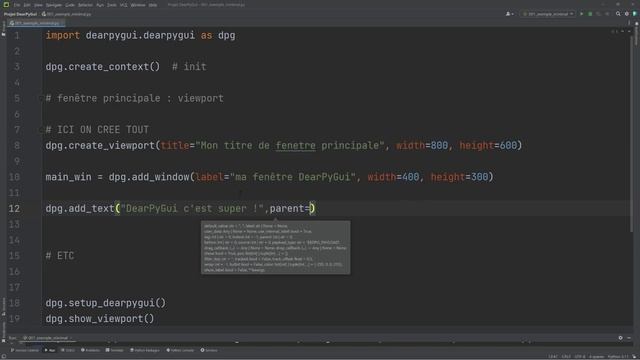Viewport: 640px width, 360px height.
Task: Open the Python Console tool window
Action: coord(180,350)
